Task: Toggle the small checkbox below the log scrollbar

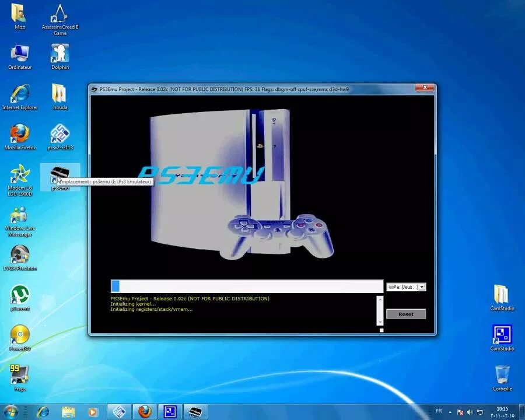Action: click(381, 330)
